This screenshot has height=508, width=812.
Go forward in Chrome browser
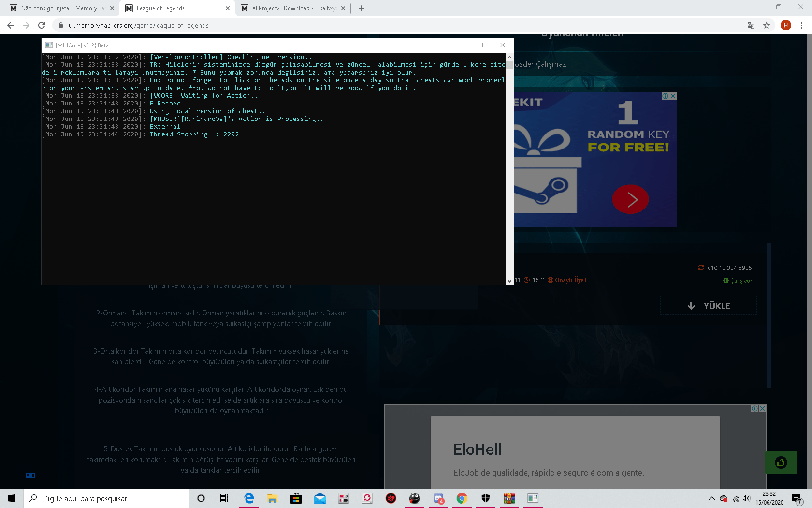(26, 25)
